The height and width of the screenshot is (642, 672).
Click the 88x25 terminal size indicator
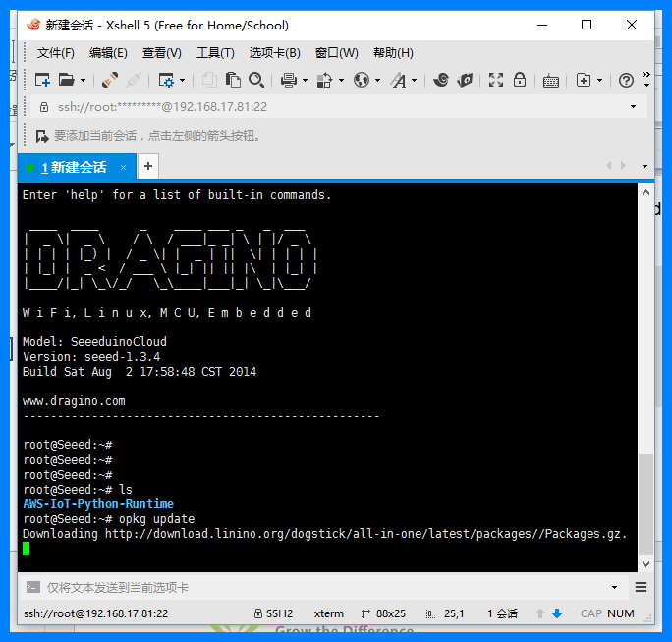(x=383, y=613)
